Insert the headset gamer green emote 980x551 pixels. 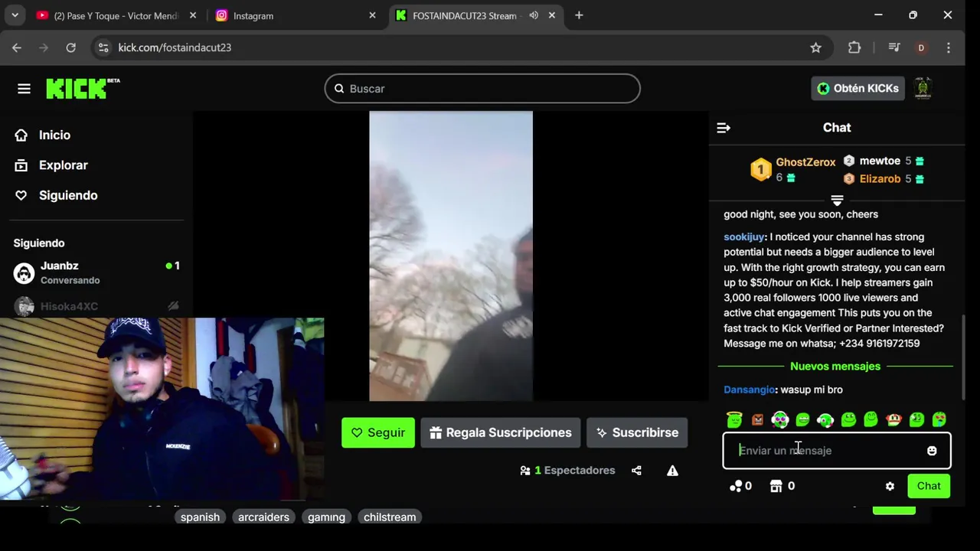click(x=825, y=419)
